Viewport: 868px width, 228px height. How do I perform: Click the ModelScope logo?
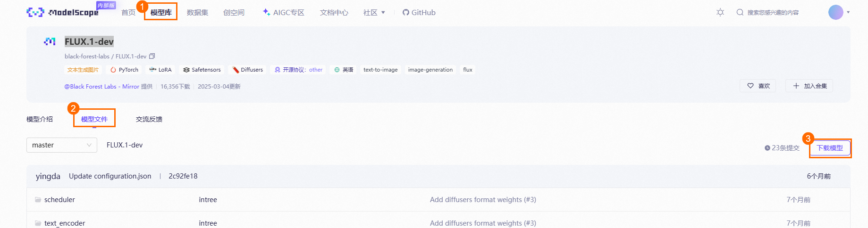point(63,12)
